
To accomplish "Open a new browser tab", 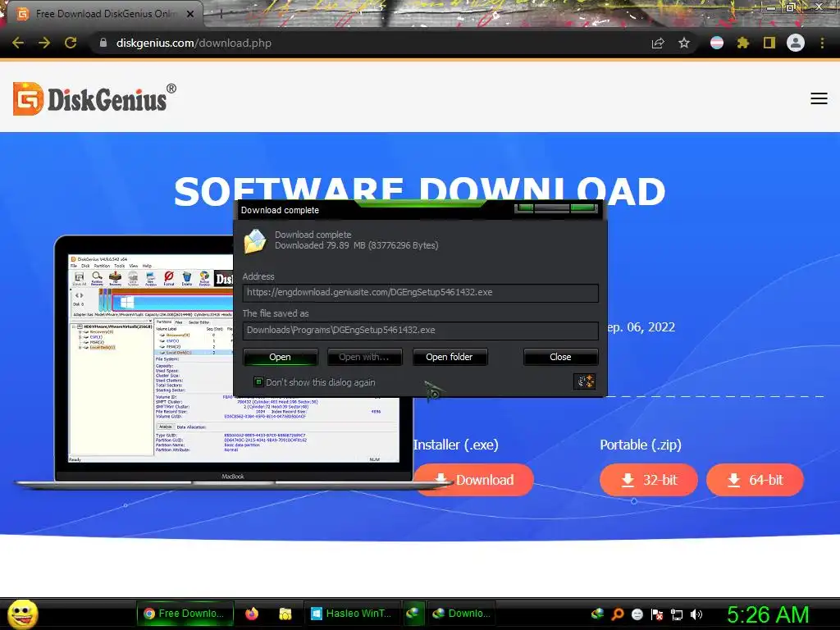I will click(x=220, y=15).
